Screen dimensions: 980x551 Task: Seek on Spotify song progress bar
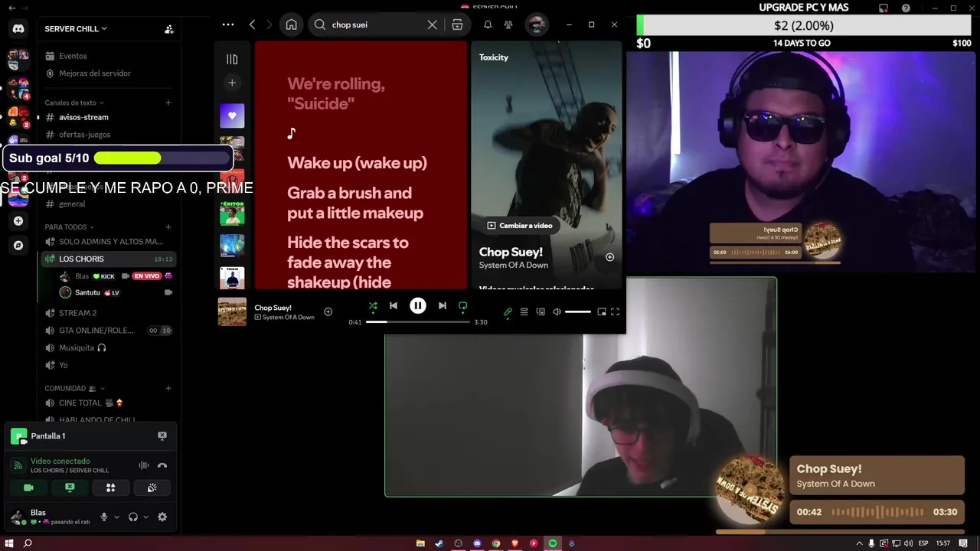tap(418, 322)
